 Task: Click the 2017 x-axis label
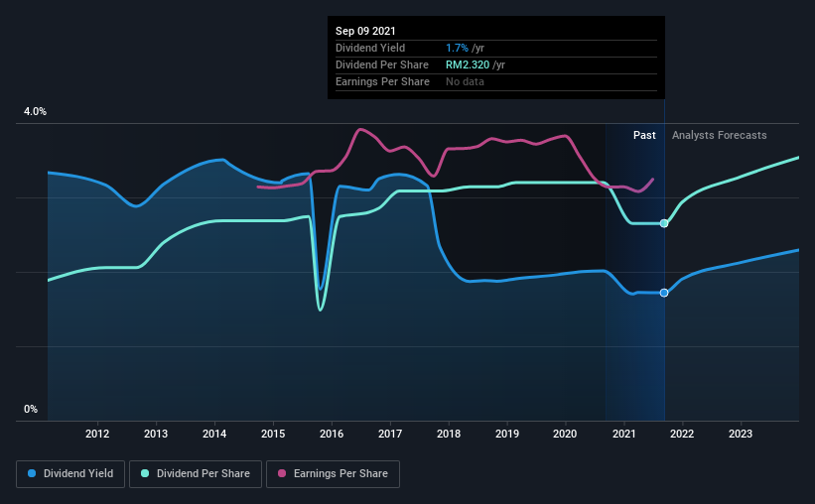390,434
